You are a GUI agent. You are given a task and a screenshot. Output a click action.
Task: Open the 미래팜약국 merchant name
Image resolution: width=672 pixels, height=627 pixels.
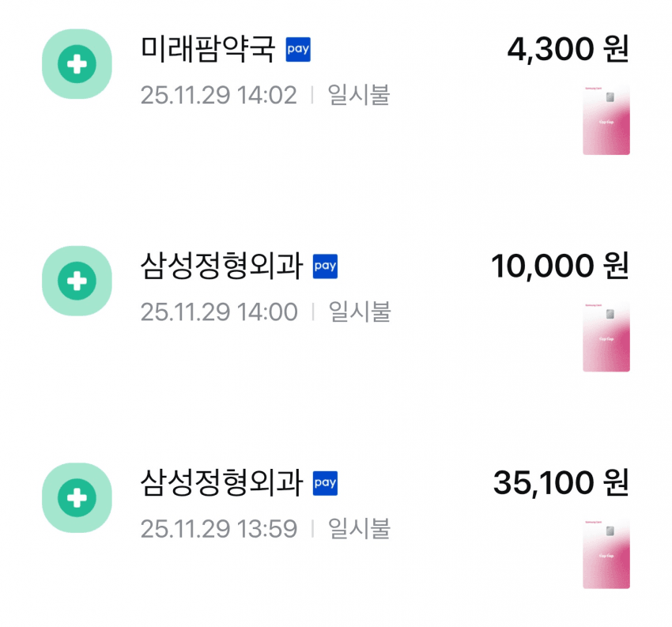[x=208, y=50]
